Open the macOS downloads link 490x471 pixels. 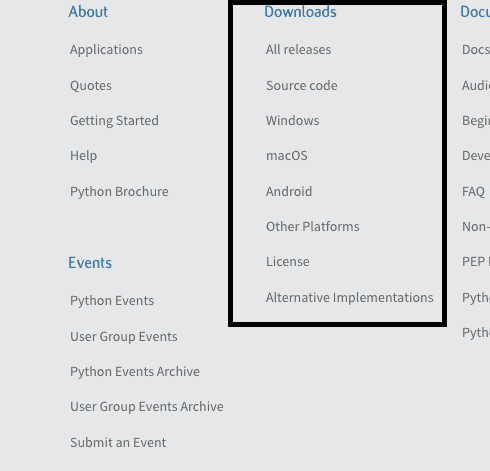287,156
